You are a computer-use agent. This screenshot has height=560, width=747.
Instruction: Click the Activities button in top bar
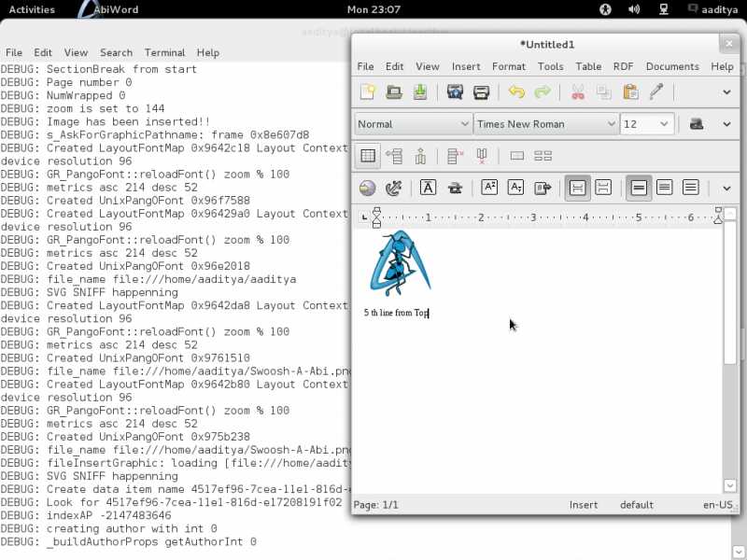(32, 9)
